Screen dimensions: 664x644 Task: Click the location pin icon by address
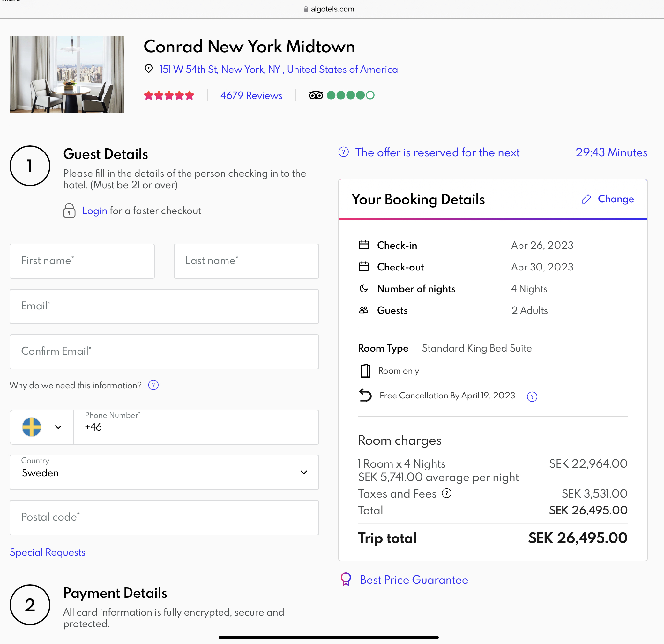point(148,69)
